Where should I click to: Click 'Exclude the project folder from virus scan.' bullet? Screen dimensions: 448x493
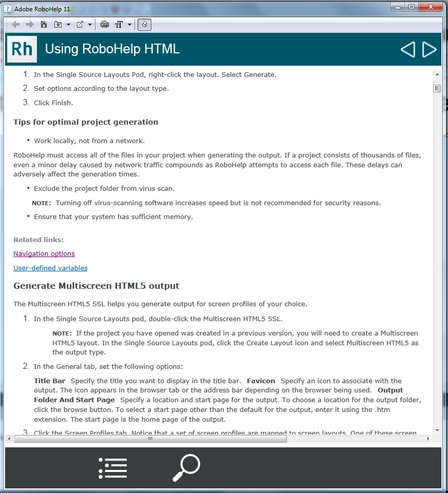(x=104, y=189)
